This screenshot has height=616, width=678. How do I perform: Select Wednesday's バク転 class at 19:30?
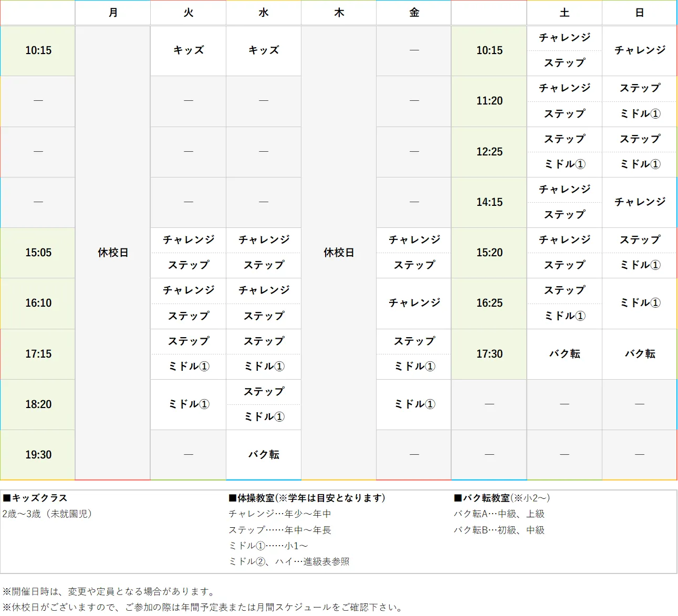click(264, 455)
